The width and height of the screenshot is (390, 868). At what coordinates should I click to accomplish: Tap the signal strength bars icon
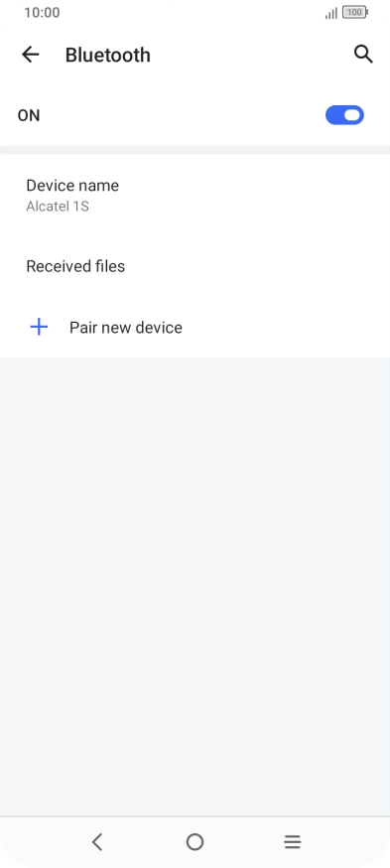click(331, 13)
